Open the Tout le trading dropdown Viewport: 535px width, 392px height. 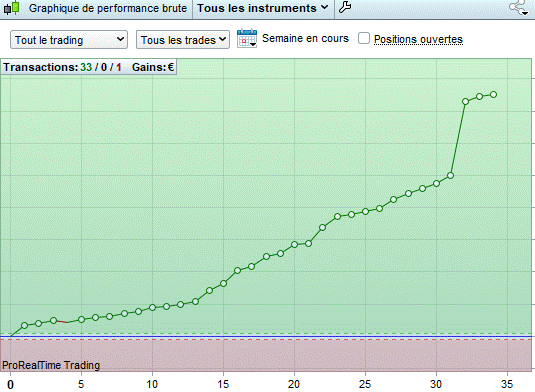pyautogui.click(x=69, y=40)
